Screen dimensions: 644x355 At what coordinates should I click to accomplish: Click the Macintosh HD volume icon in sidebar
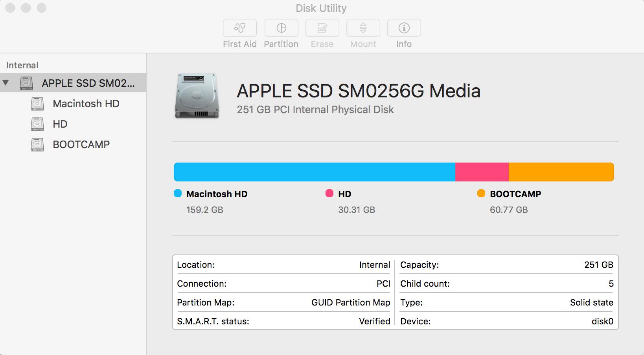37,104
